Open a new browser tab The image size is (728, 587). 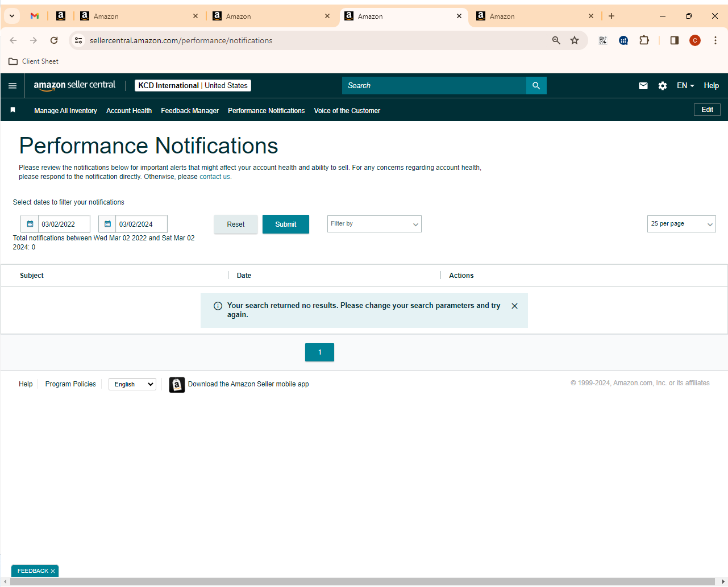coord(611,16)
